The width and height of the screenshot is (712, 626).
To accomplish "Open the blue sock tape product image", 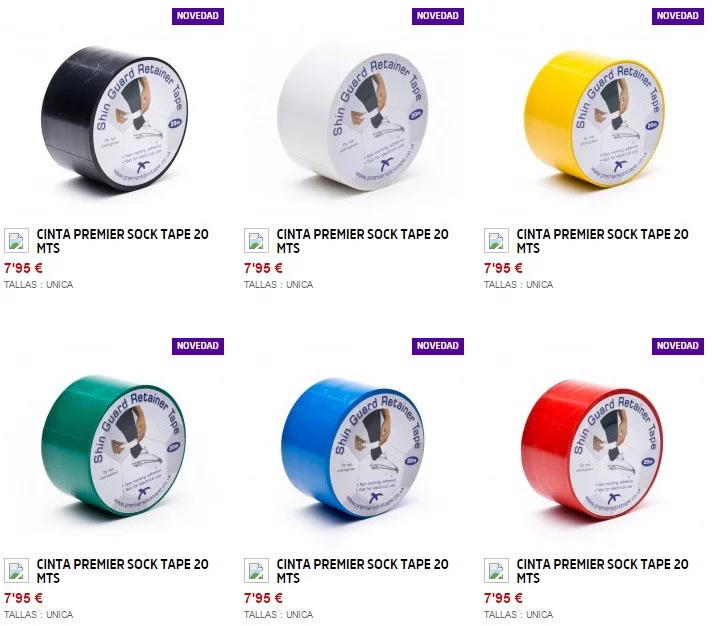I will point(353,447).
